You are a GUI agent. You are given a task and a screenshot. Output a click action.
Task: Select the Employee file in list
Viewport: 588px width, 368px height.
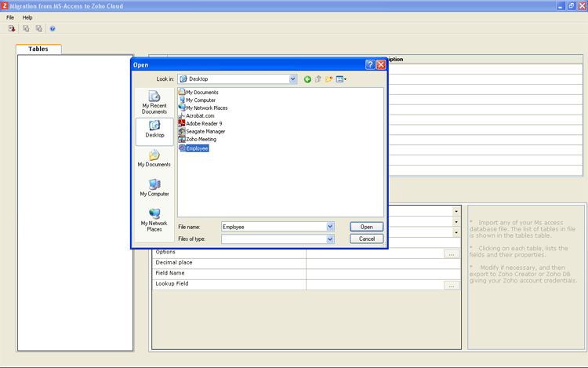[197, 148]
